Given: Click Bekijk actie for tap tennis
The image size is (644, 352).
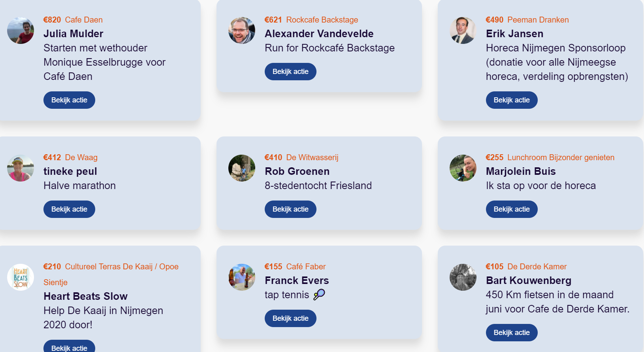Looking at the screenshot, I should [x=290, y=318].
